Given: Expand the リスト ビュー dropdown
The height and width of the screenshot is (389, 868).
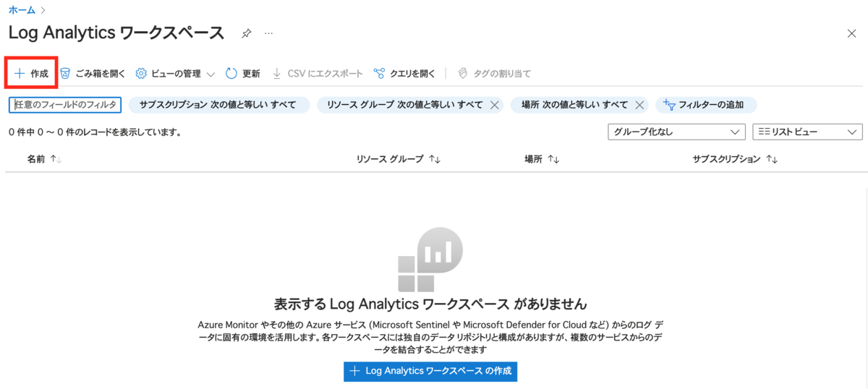Looking at the screenshot, I should pos(807,132).
